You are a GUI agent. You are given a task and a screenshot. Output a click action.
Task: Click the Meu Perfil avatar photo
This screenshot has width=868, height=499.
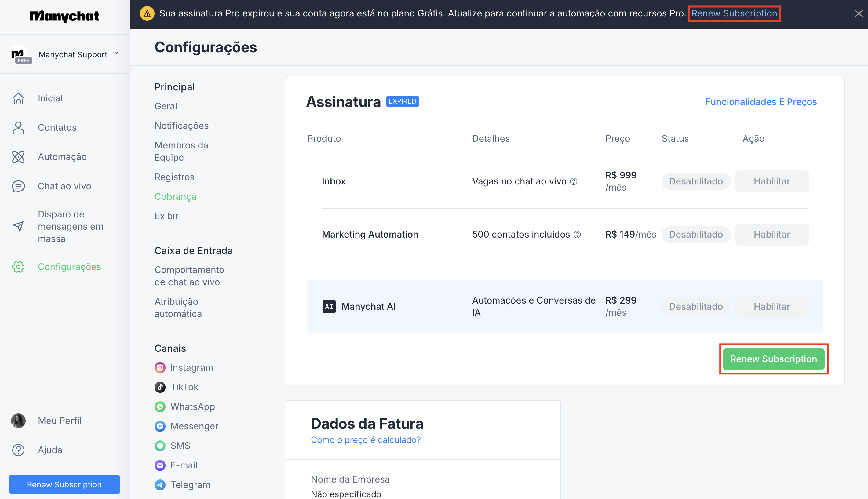click(18, 421)
